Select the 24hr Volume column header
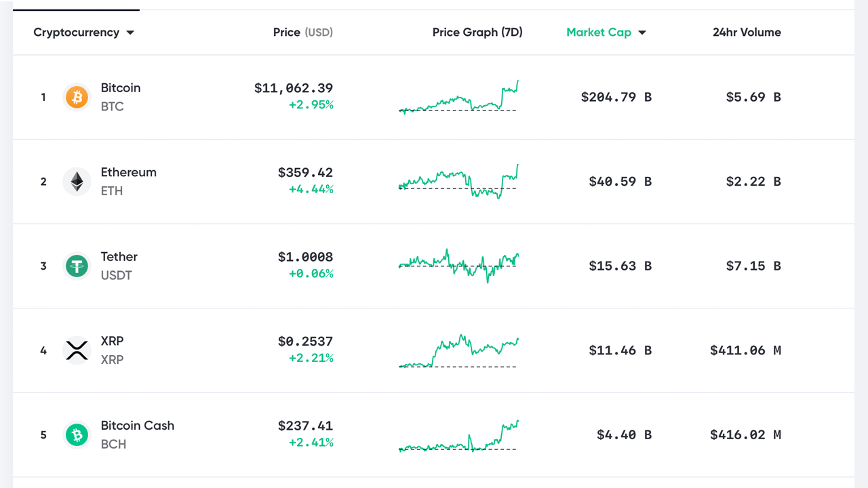 (x=747, y=33)
